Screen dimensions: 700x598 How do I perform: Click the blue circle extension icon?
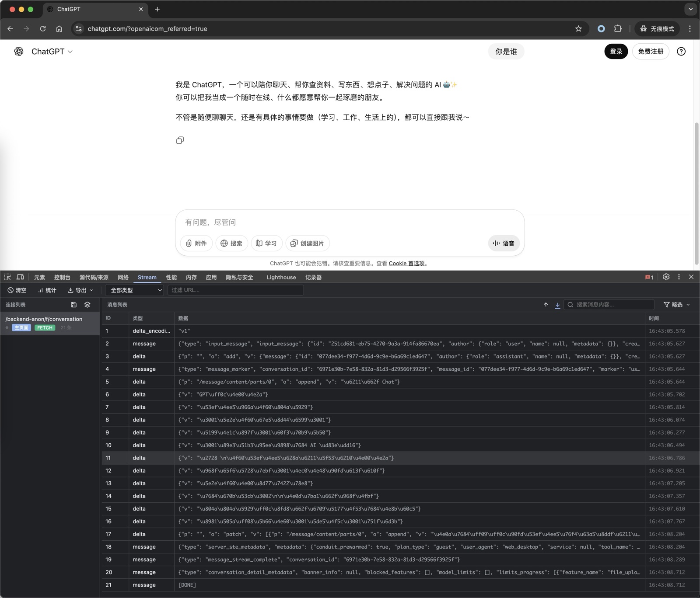(x=601, y=29)
